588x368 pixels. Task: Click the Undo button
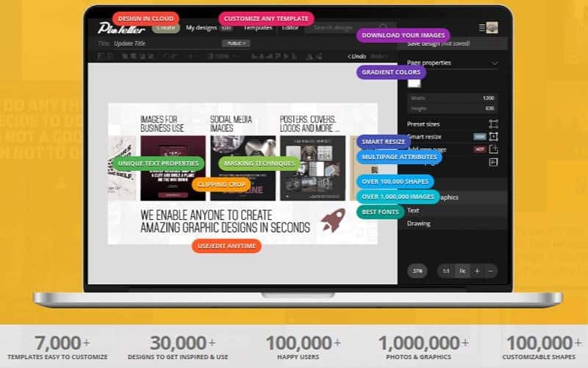tap(356, 57)
